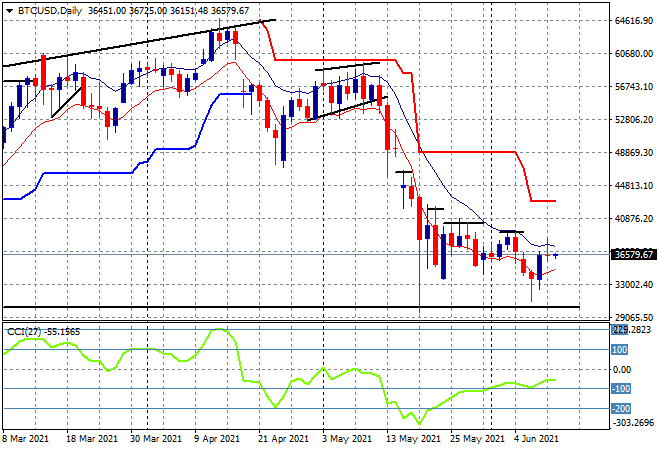Screen dimensions: 660x450
Task: Click the BTCUSD,Daily chart title
Action: pos(50,11)
